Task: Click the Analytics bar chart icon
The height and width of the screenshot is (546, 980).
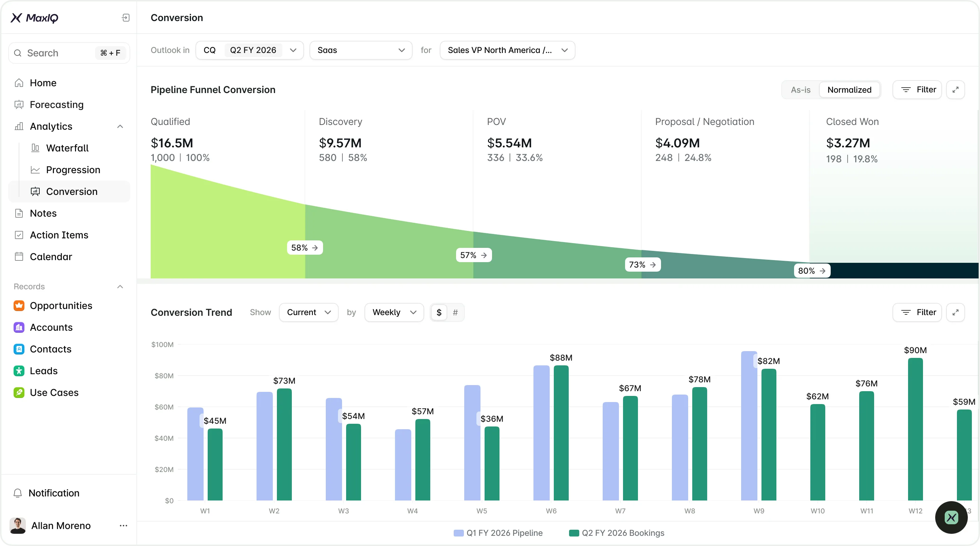Action: [19, 126]
